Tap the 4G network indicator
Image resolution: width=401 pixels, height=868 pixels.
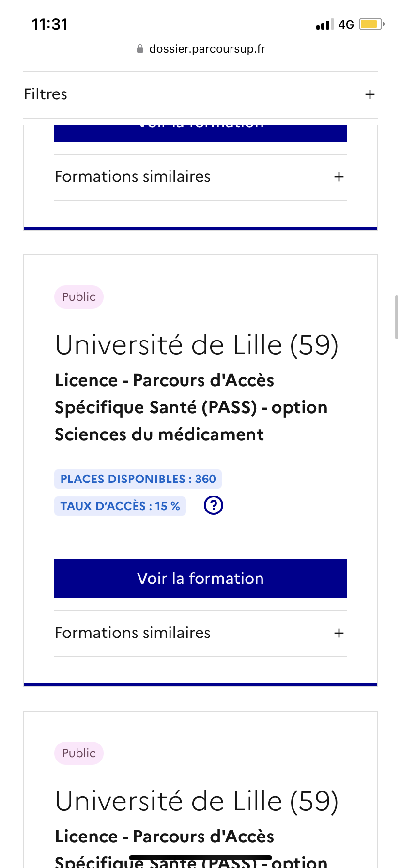[346, 24]
